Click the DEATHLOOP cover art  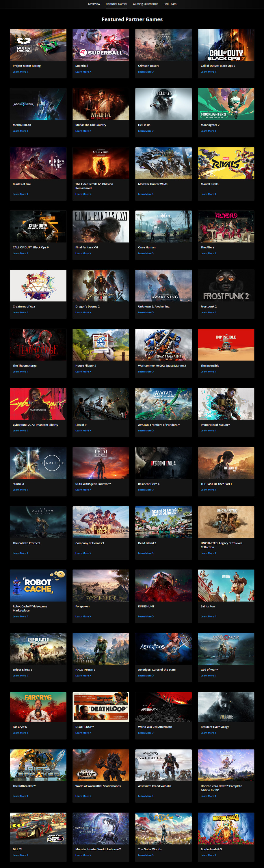101,707
